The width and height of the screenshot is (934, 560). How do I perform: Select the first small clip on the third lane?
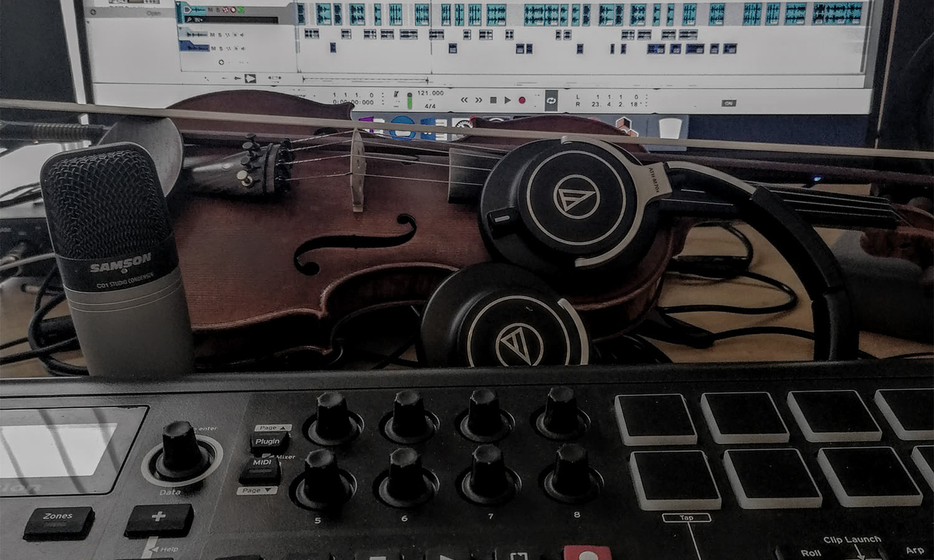click(333, 48)
